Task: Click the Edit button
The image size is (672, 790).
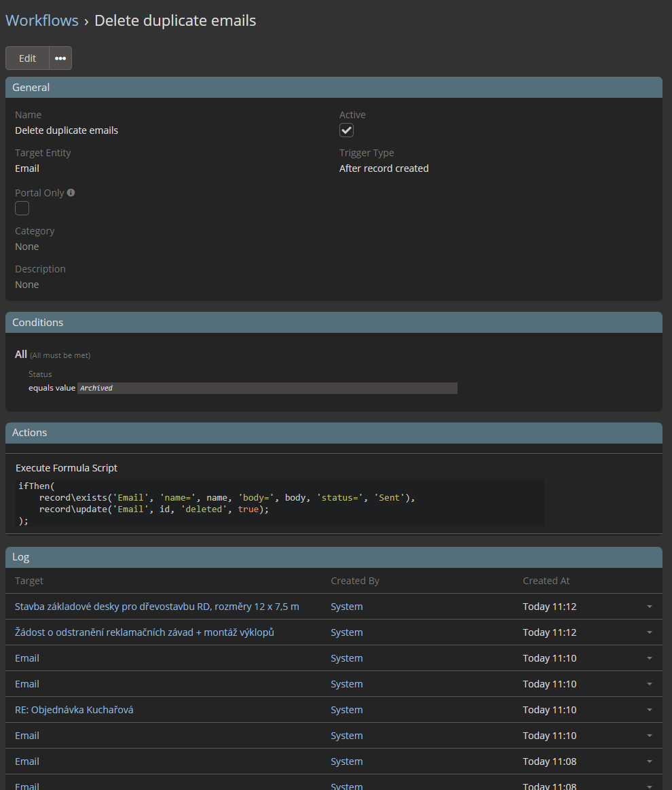Action: pos(27,58)
